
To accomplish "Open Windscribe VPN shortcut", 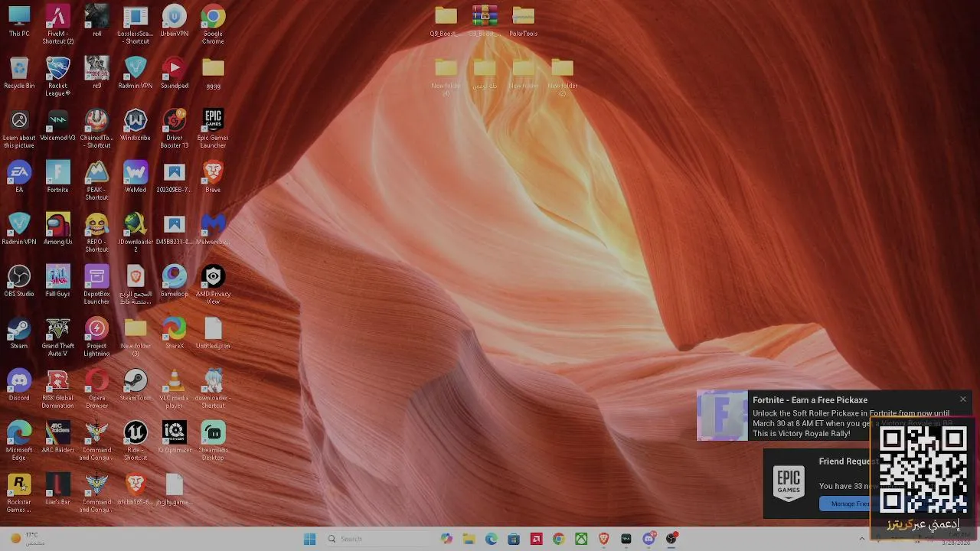I will click(136, 125).
